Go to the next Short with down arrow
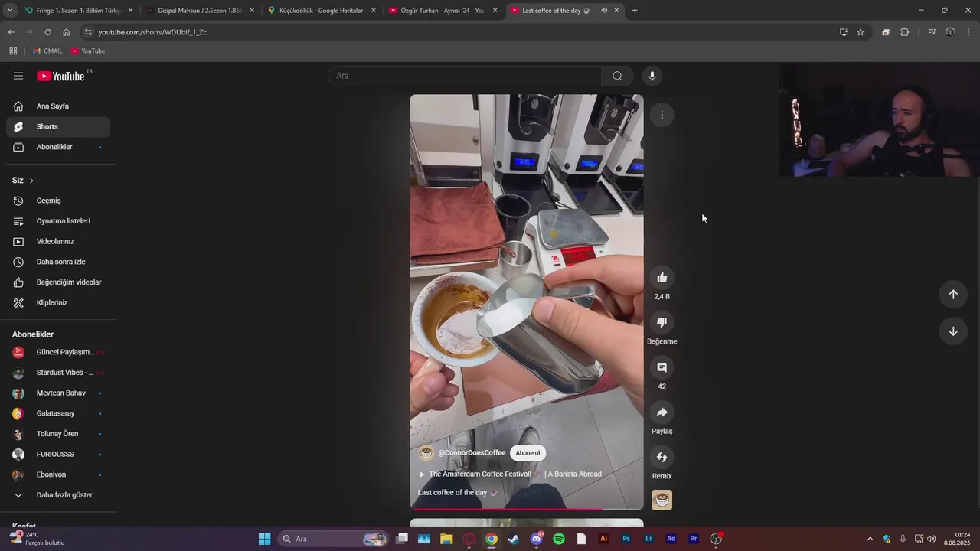Viewport: 980px width, 551px height. (x=953, y=331)
